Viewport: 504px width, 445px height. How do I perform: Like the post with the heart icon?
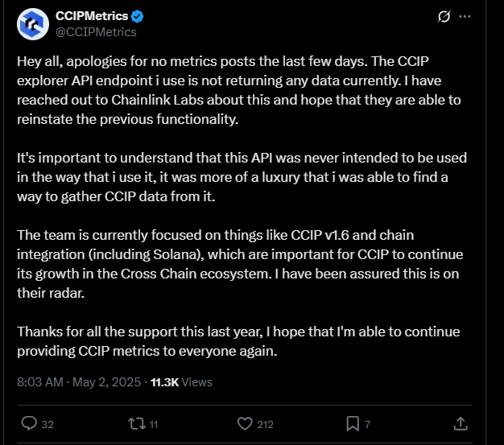pyautogui.click(x=245, y=423)
